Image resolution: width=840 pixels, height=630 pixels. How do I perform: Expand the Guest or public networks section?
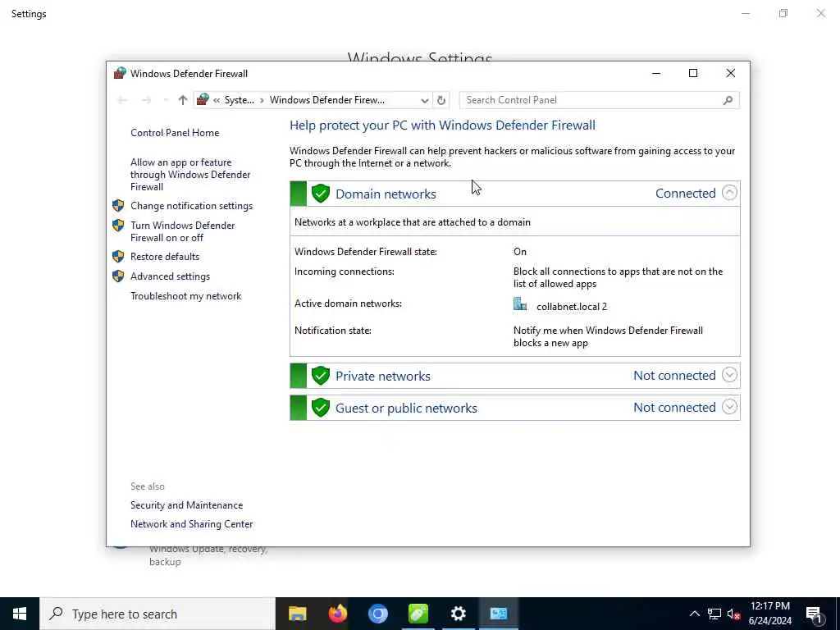tap(729, 407)
